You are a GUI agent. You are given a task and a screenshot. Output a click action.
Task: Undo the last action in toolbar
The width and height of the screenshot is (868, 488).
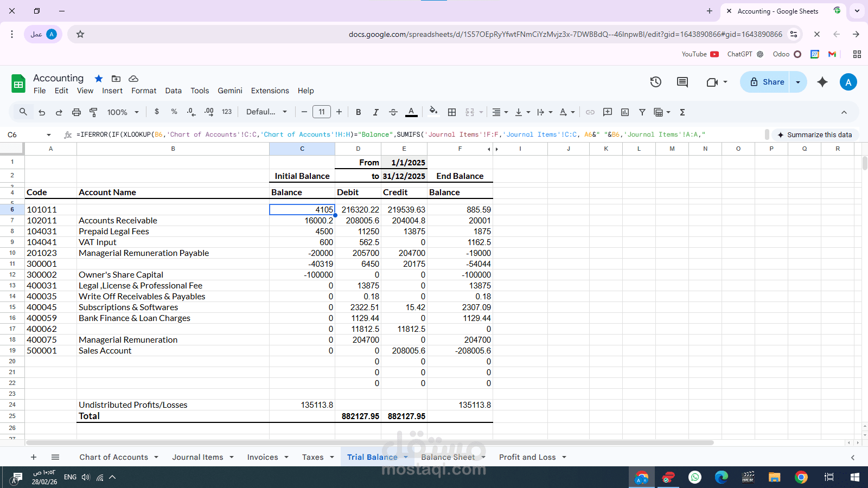(42, 112)
